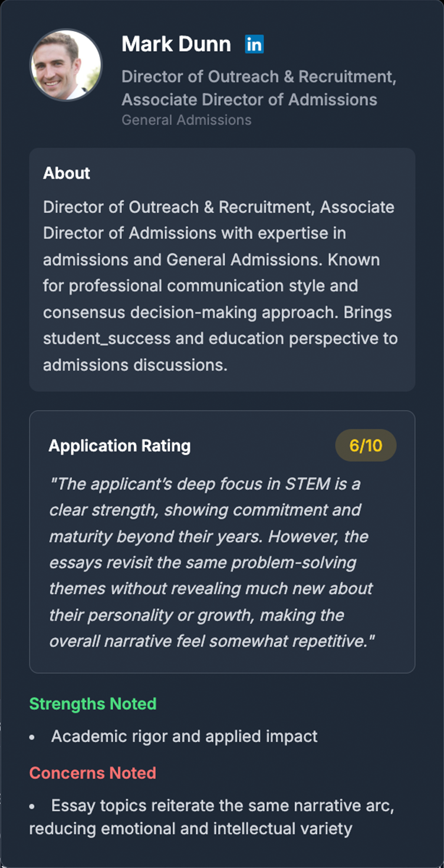Select the Application Rating header label
The image size is (444, 868).
(120, 445)
